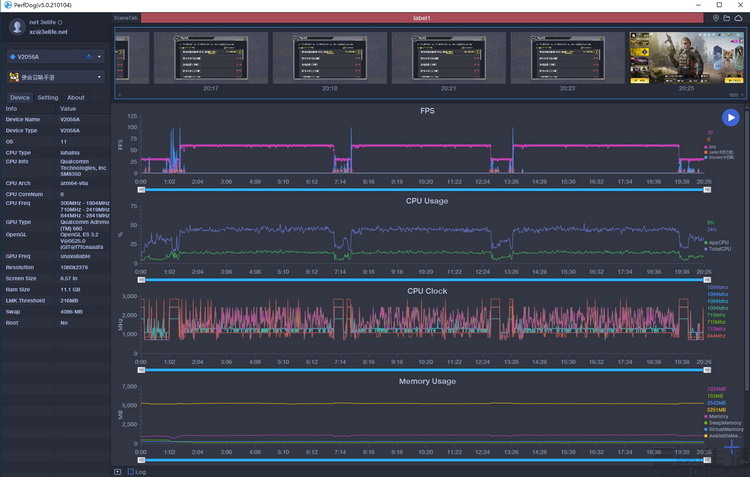750x477 pixels.
Task: Click the location pin icon beside folder
Action: [x=716, y=18]
